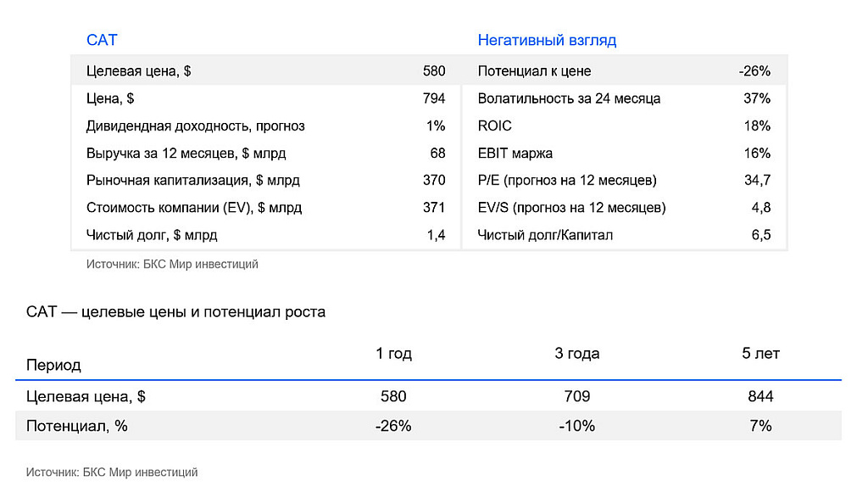Click the Чистый долг/Капитал value 6,5

[760, 235]
